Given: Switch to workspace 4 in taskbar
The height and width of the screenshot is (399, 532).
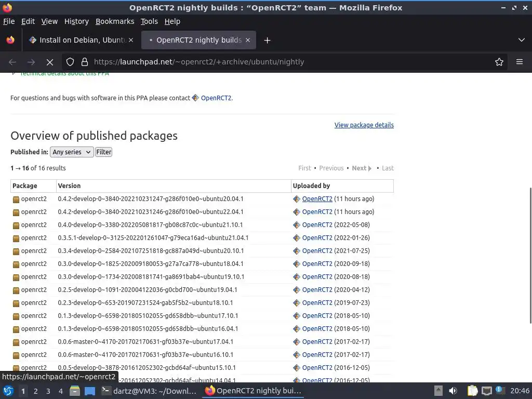Looking at the screenshot, I should [x=60, y=391].
